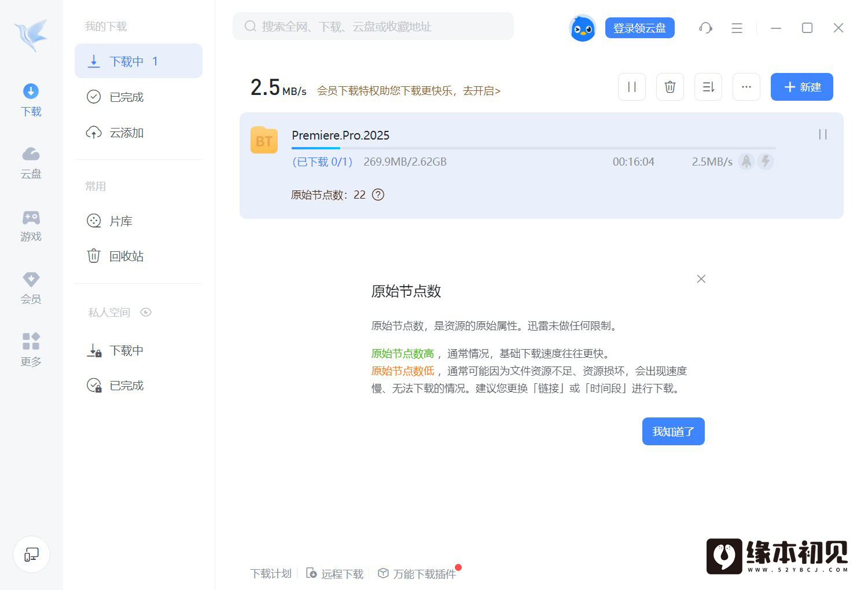Click the 我知道了 button
The height and width of the screenshot is (590, 868).
[x=674, y=431]
